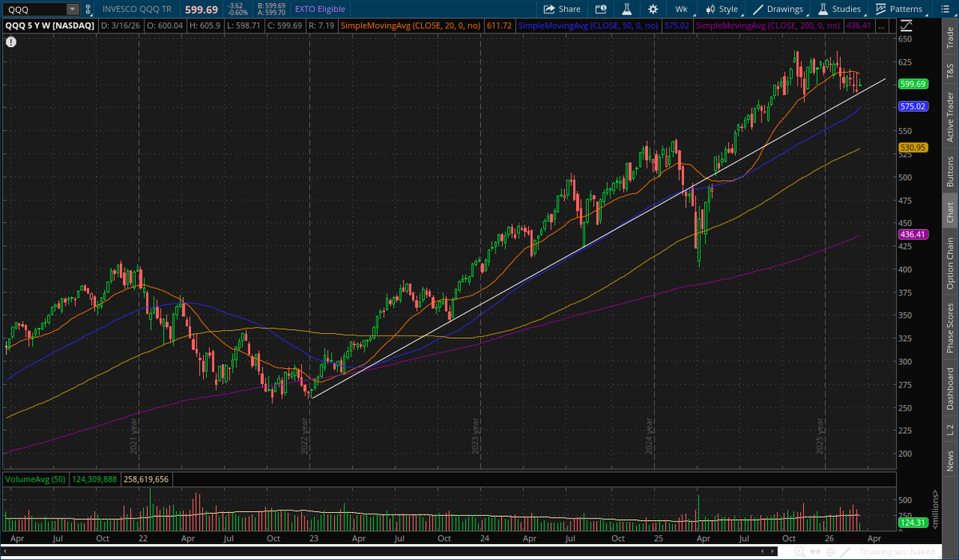This screenshot has width=959, height=560.
Task: Open the Trade side tab
Action: [x=949, y=35]
